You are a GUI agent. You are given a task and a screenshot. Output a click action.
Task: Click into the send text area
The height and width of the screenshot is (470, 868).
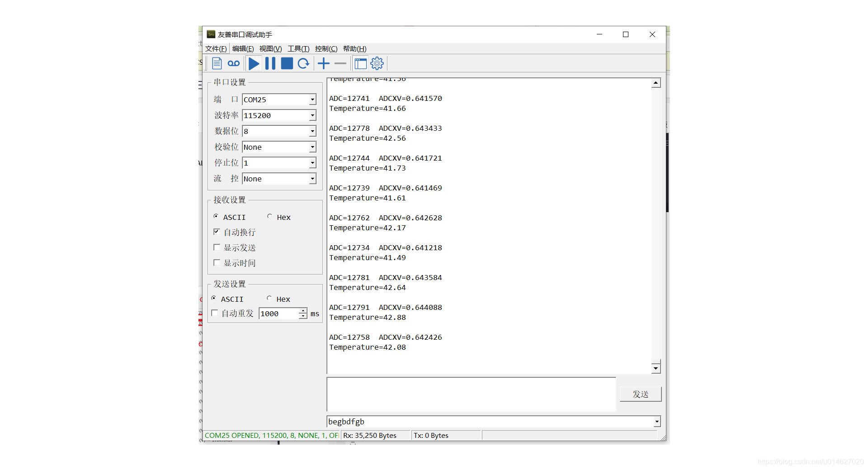click(x=471, y=394)
